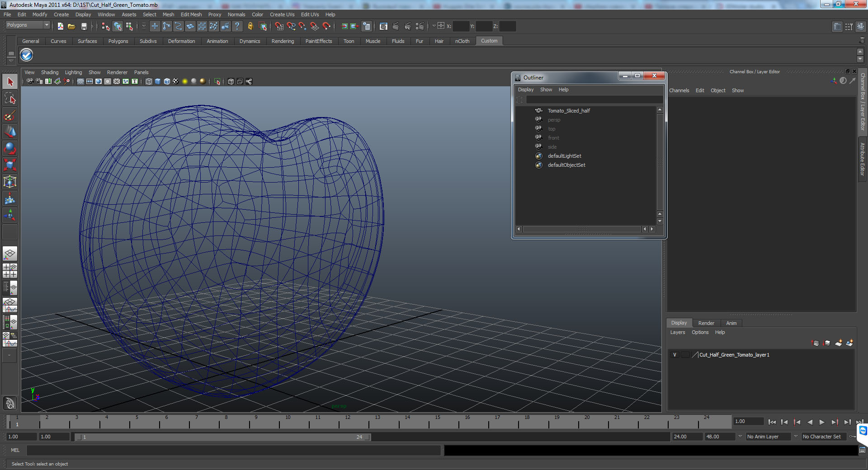Switch to the Polygons shelf tab
Screen dimensions: 868x470
tap(118, 41)
